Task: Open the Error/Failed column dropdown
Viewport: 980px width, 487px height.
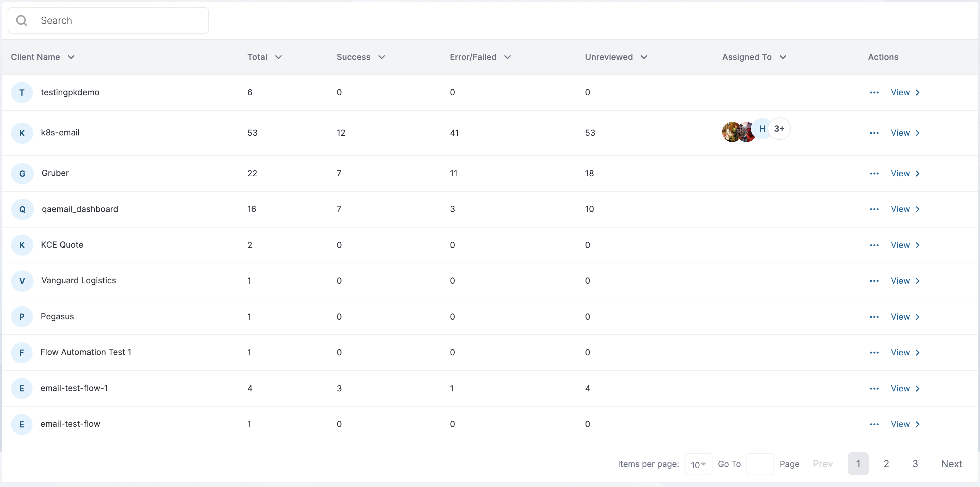Action: 507,57
